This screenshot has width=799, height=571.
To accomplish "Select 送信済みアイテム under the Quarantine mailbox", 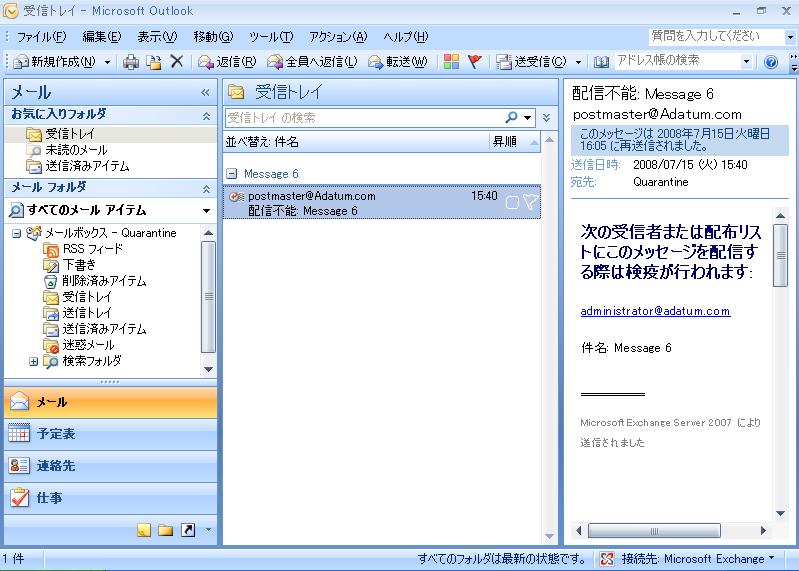I will [x=95, y=329].
